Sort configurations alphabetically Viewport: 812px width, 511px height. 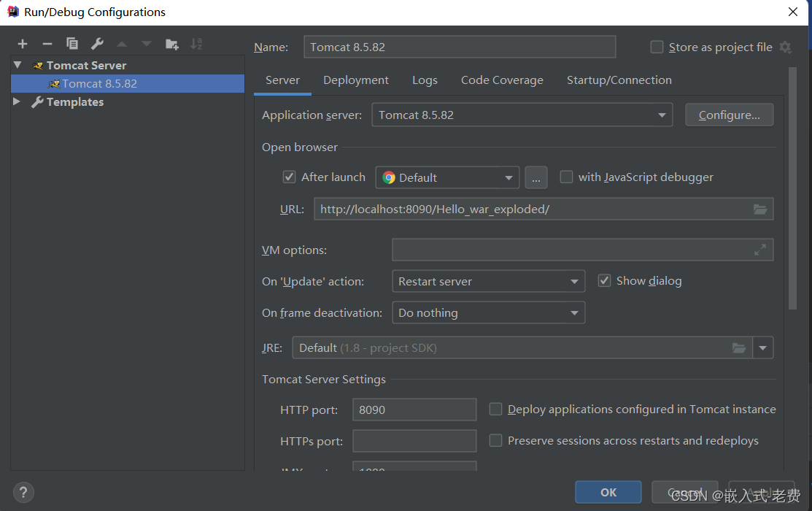pos(196,44)
